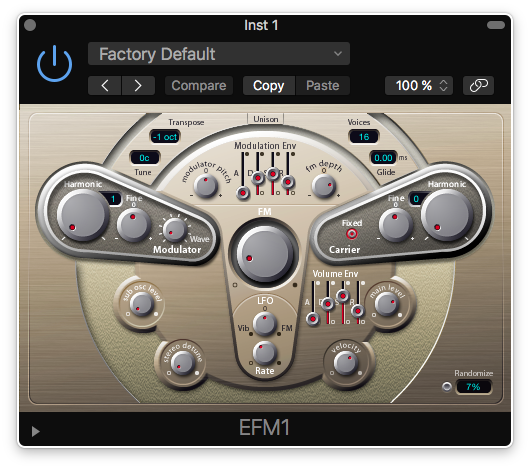Click the Carrier Harmonic value 0

tap(417, 199)
